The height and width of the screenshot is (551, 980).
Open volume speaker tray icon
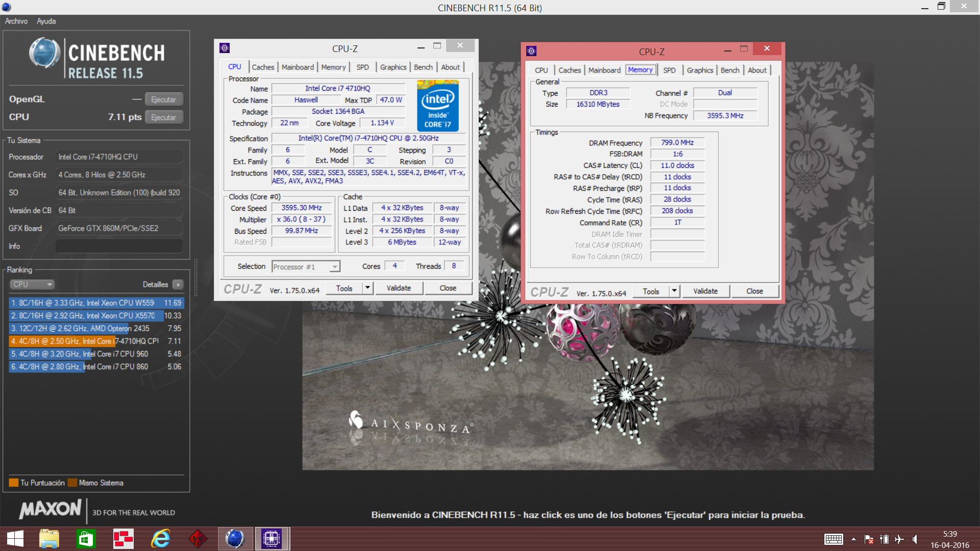pyautogui.click(x=915, y=539)
